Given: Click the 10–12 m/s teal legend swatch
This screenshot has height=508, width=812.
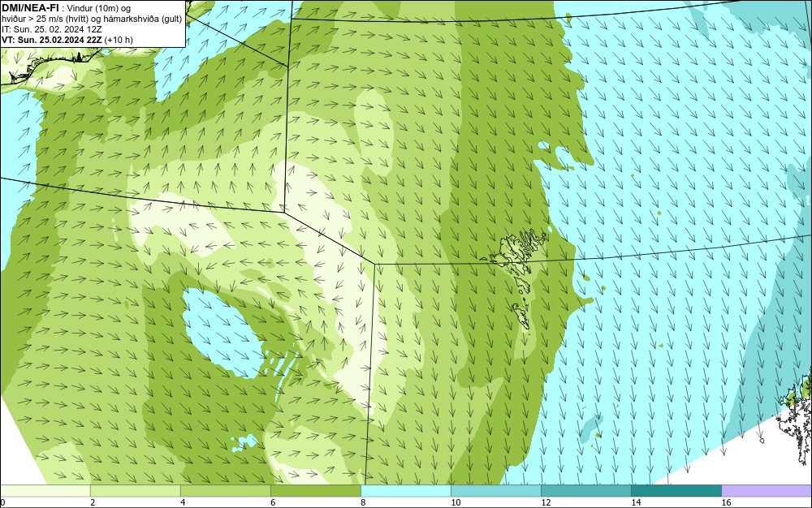Looking at the screenshot, I should [495, 490].
